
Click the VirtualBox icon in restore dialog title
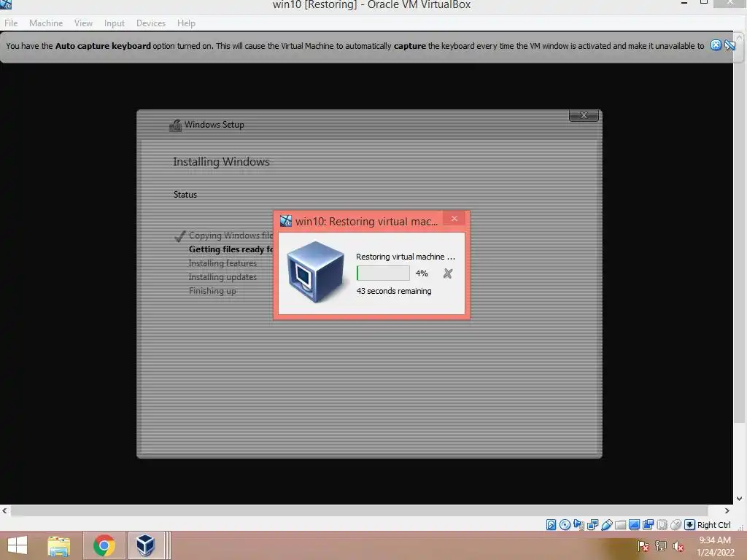286,221
